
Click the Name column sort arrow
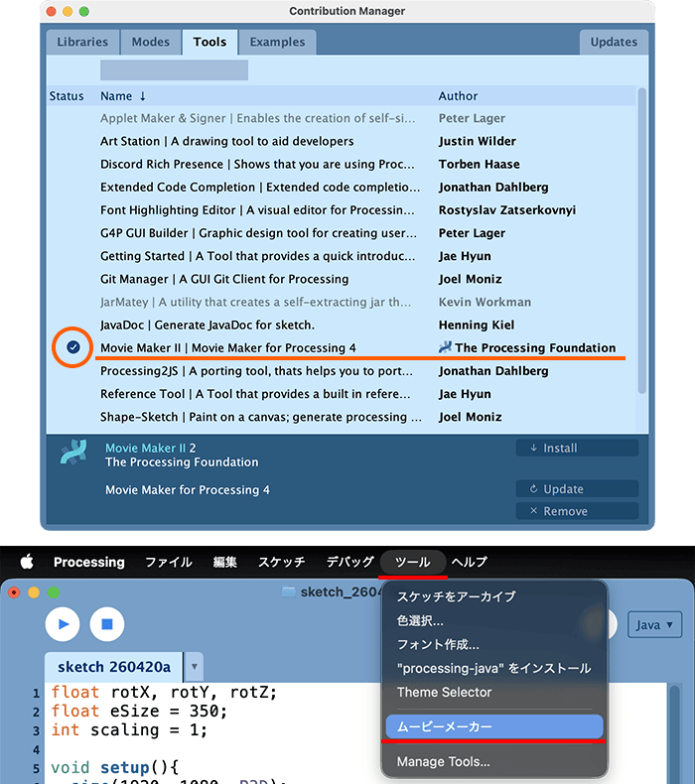pyautogui.click(x=143, y=96)
